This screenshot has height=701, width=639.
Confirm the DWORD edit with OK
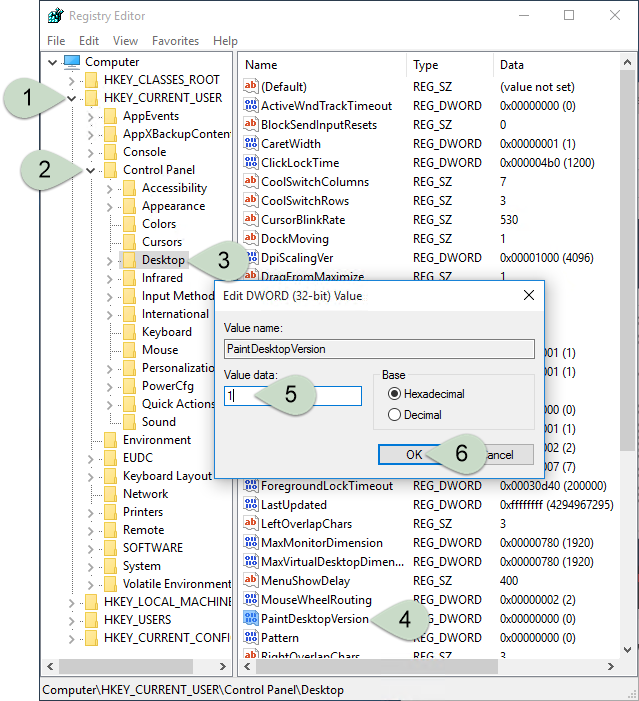tap(414, 455)
